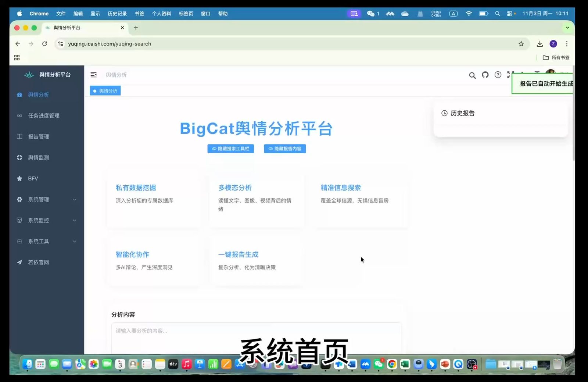Image resolution: width=588 pixels, height=382 pixels.
Task: Open Excel in the Dock
Action: click(405, 364)
